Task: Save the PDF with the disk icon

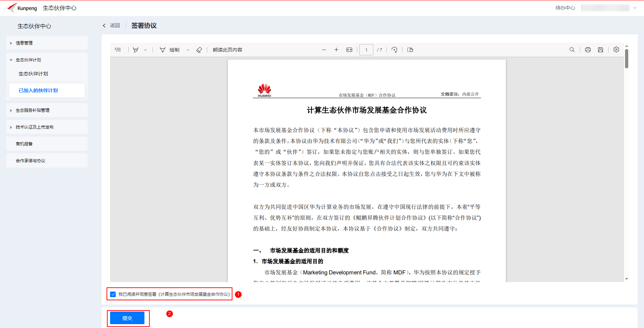Action: click(601, 50)
